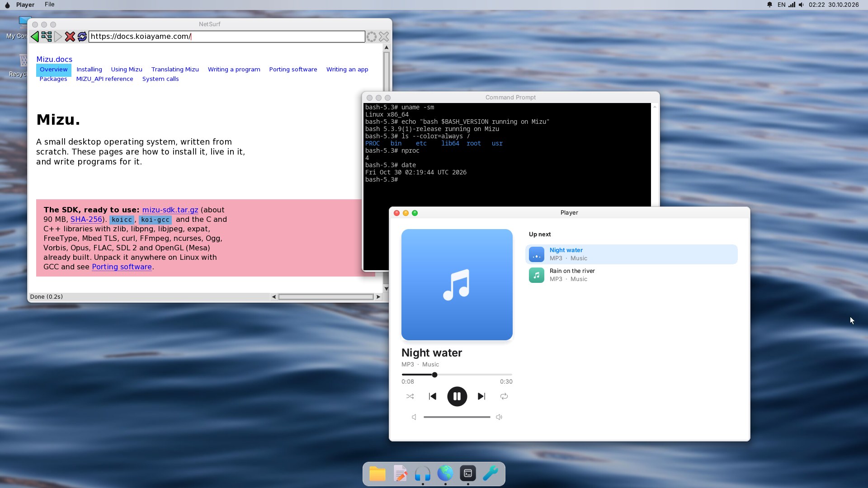Click the album art thumbnail
This screenshot has width=868, height=488.
click(x=457, y=285)
